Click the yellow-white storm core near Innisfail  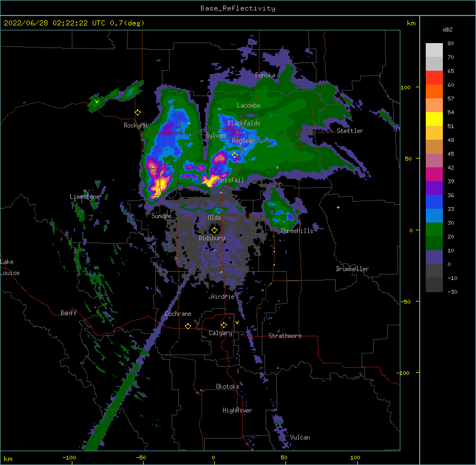click(x=210, y=182)
